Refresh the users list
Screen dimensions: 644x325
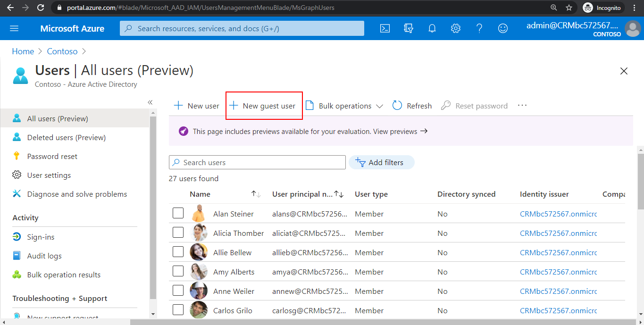click(411, 105)
